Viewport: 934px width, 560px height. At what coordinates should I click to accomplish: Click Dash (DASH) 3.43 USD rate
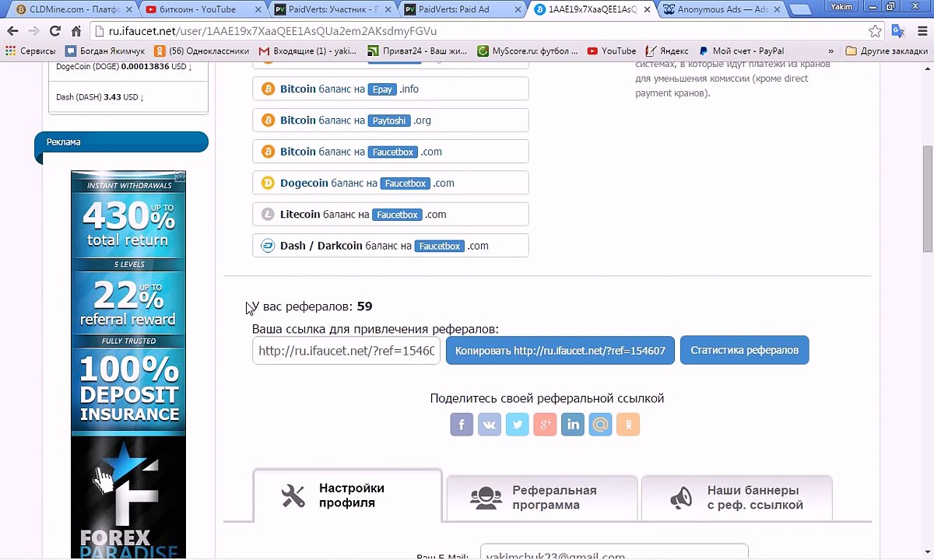[x=100, y=97]
